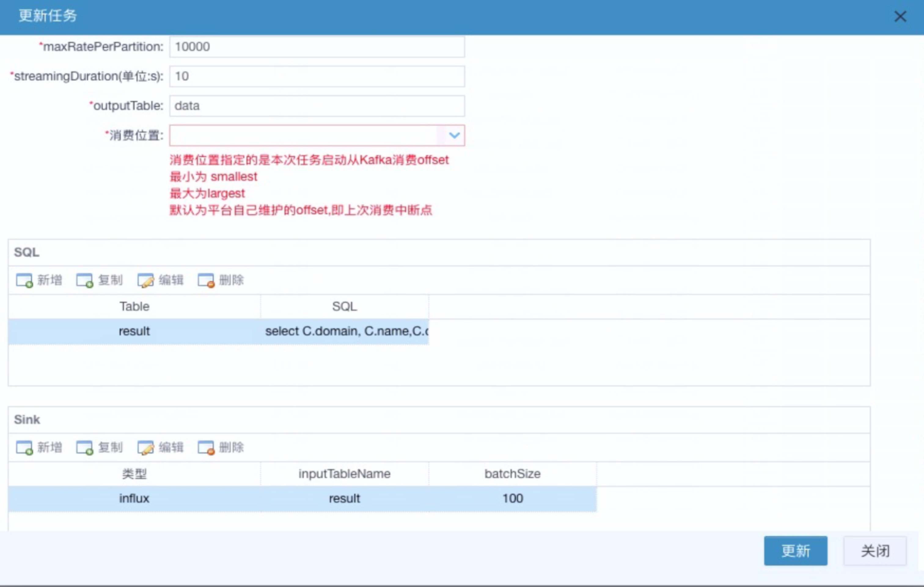Select the influx row in Sink table
Image resolution: width=924 pixels, height=587 pixels.
pyautogui.click(x=134, y=498)
